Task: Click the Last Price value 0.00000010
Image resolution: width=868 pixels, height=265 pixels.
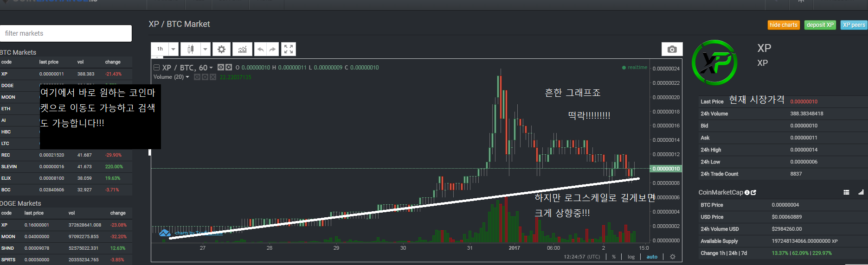Action: click(804, 102)
